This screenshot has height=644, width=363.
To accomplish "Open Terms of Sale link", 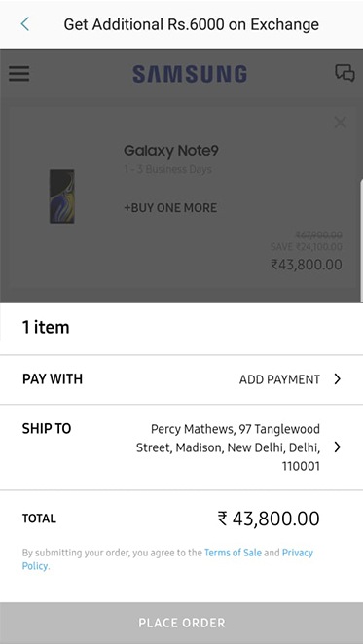I will [233, 553].
